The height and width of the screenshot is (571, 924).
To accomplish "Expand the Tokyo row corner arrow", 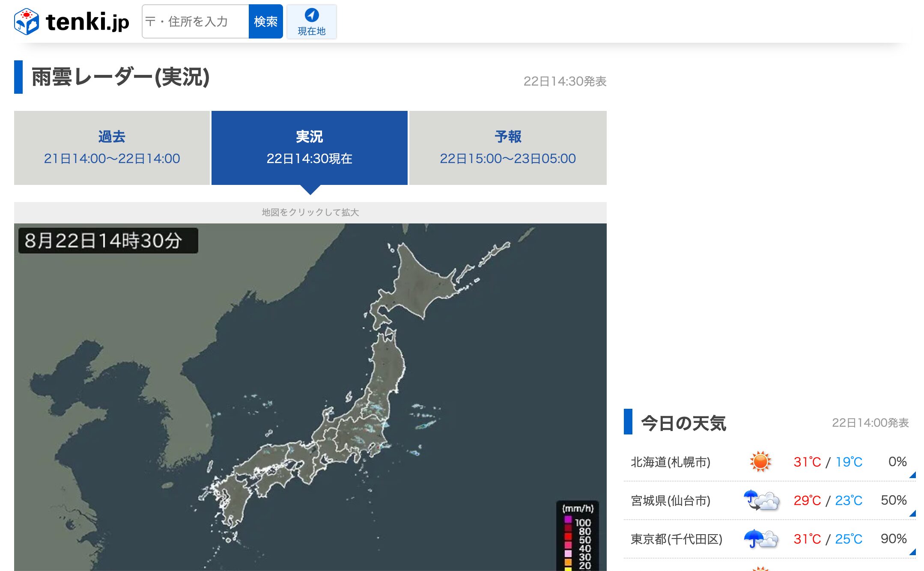I will pos(912,552).
